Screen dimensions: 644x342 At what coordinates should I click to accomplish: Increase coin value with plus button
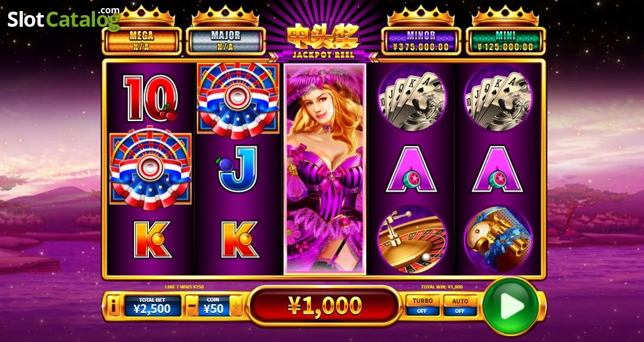click(x=236, y=306)
